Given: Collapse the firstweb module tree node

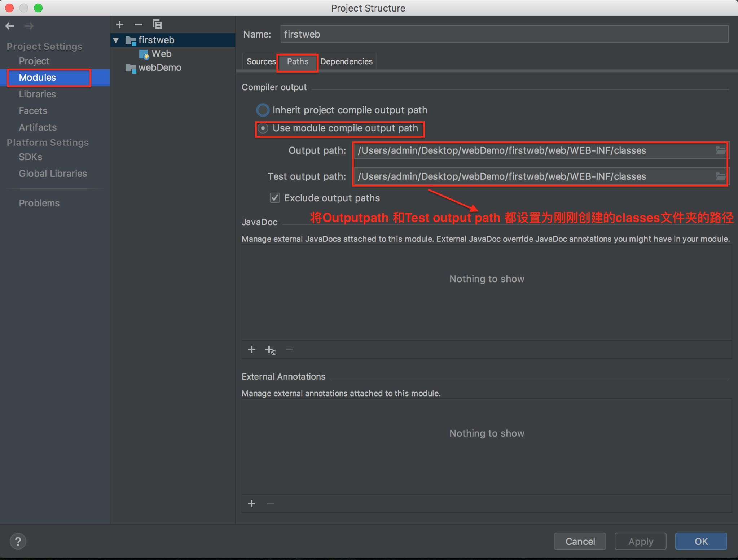Looking at the screenshot, I should pyautogui.click(x=116, y=40).
